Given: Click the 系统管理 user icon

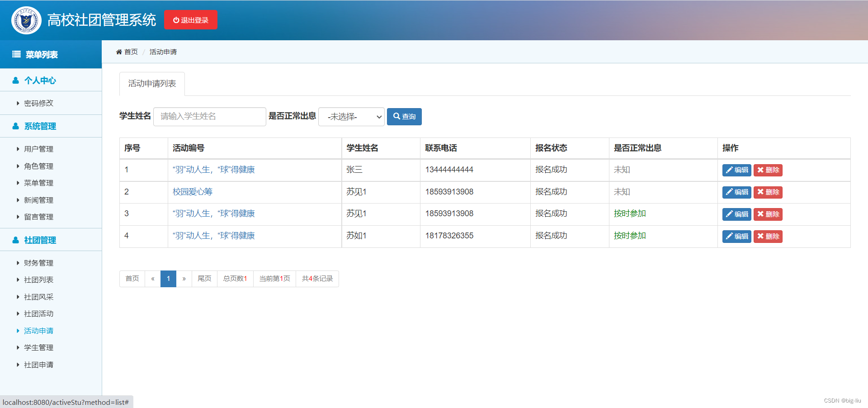Looking at the screenshot, I should click(x=16, y=126).
